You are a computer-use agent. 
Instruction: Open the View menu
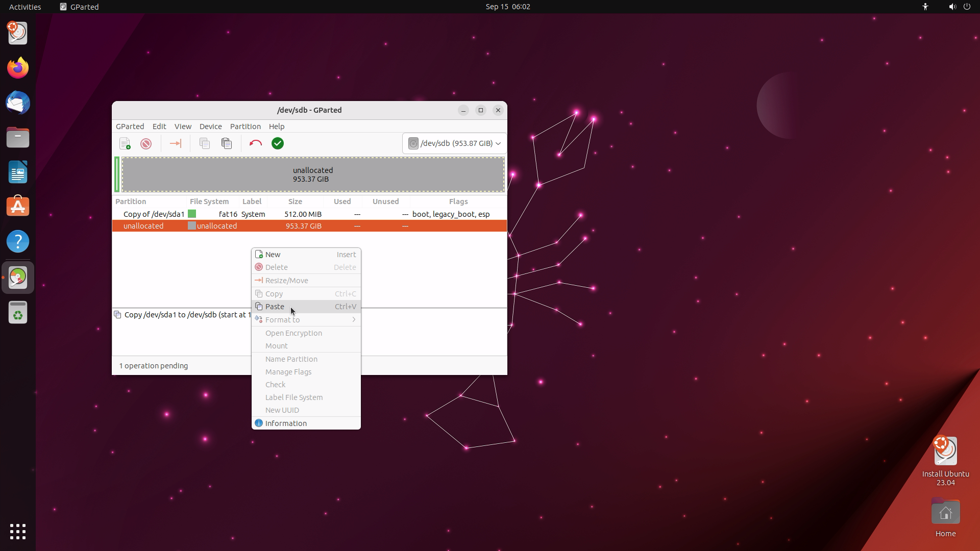point(183,127)
